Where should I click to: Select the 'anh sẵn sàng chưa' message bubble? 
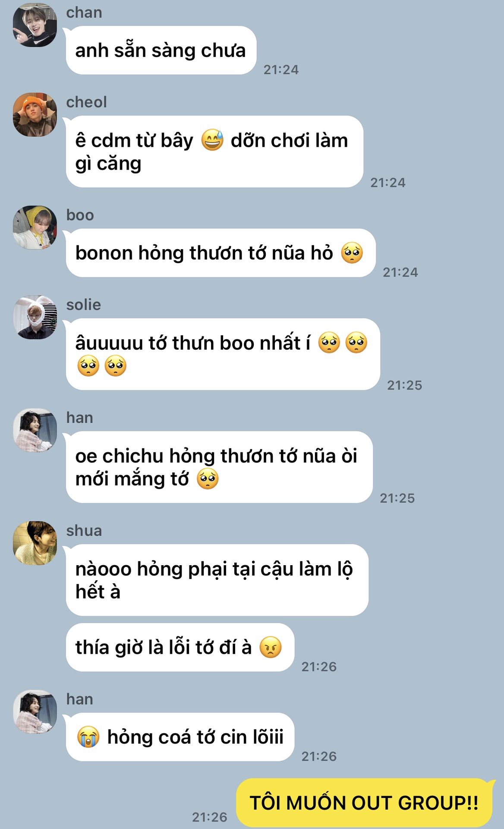click(161, 50)
